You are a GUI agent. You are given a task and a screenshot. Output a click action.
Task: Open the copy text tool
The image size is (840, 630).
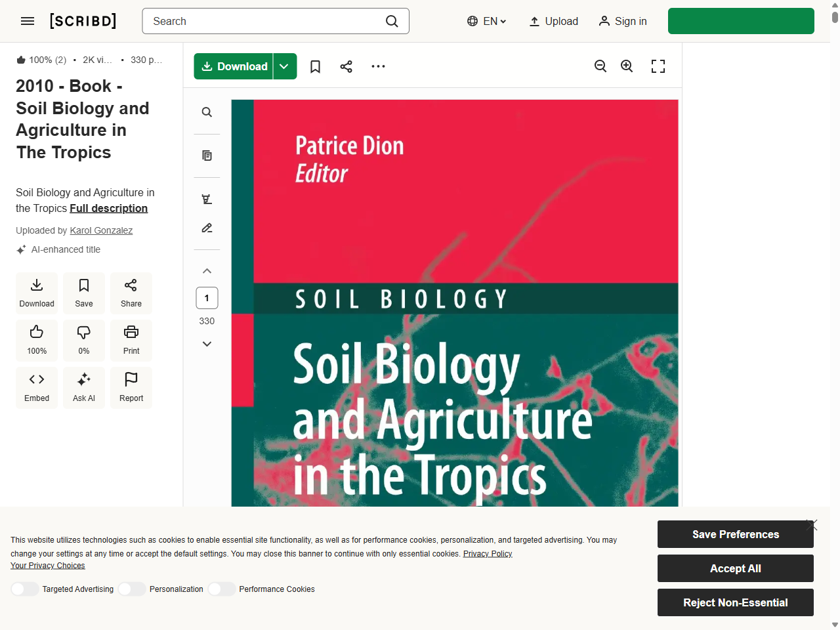[207, 156]
